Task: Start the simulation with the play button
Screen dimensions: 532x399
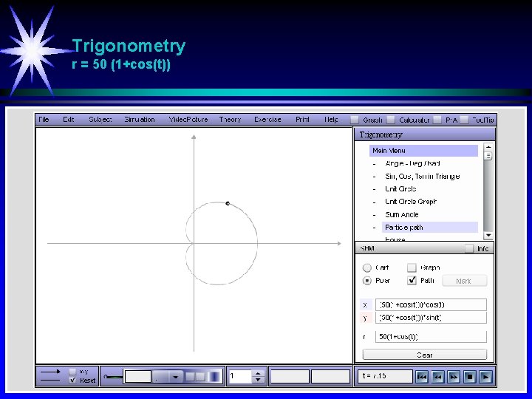Action: (485, 377)
